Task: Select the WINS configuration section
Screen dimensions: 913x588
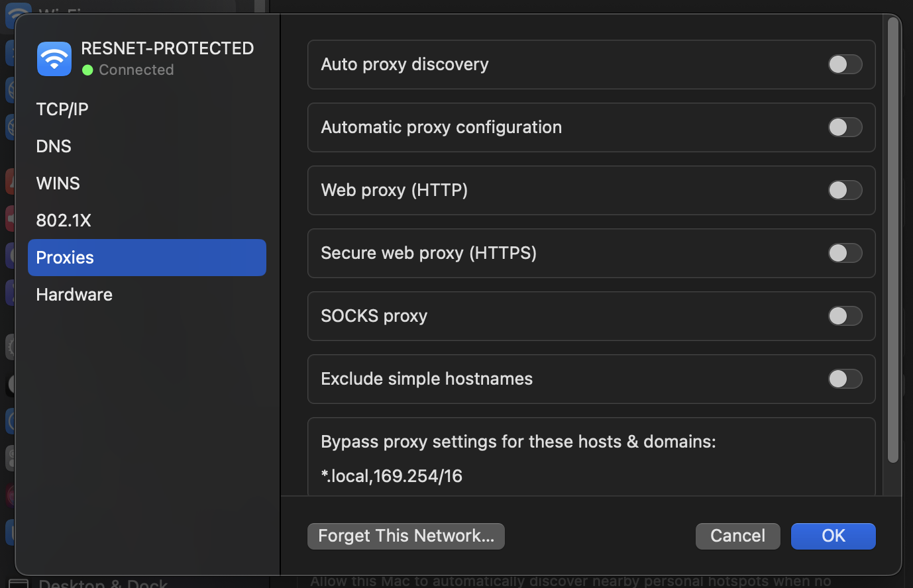Action: [x=58, y=183]
